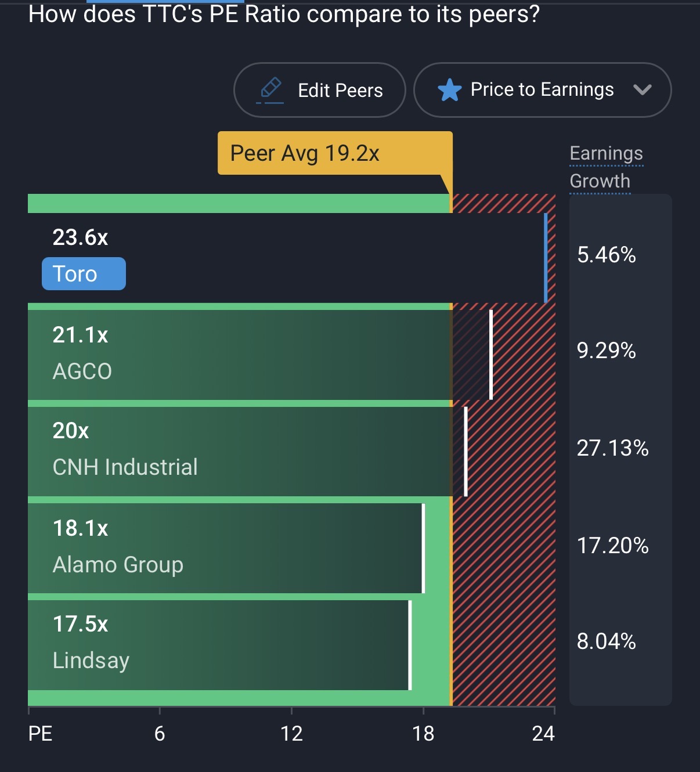The image size is (700, 772).
Task: Select the Lindsay 17.5x bar
Action: coord(219,645)
